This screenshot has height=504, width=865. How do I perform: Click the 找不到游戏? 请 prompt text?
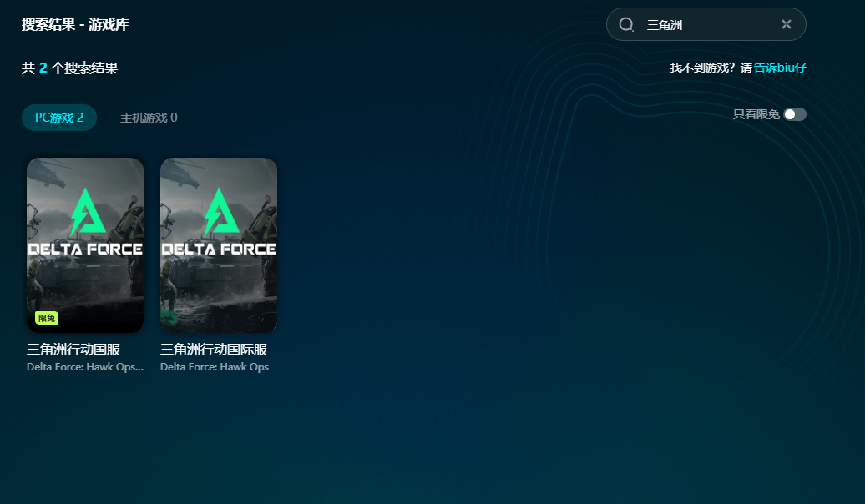tap(711, 68)
